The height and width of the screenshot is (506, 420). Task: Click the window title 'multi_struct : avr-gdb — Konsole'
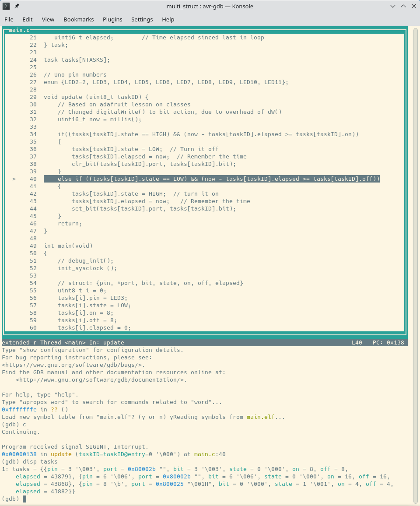[x=210, y=6]
